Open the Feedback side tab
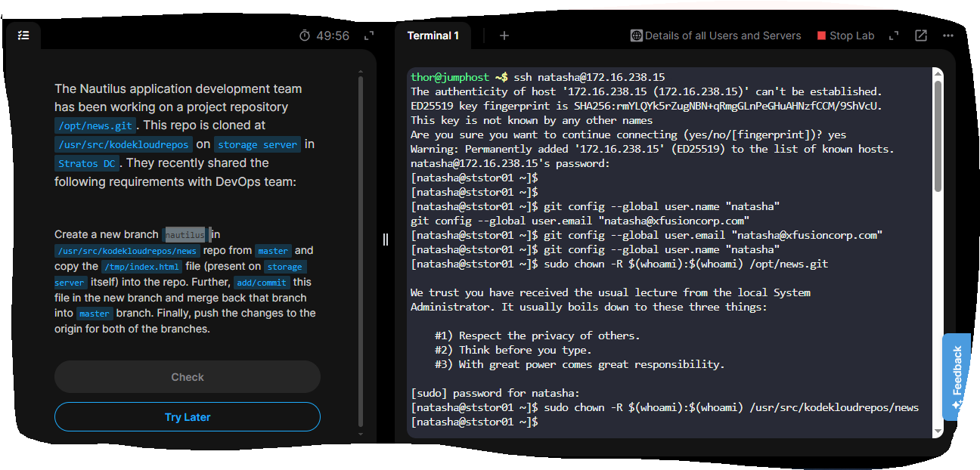 pos(957,376)
